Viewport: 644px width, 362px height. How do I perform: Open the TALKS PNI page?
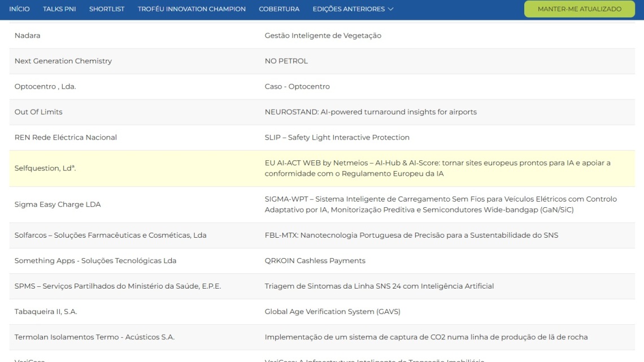(x=59, y=9)
